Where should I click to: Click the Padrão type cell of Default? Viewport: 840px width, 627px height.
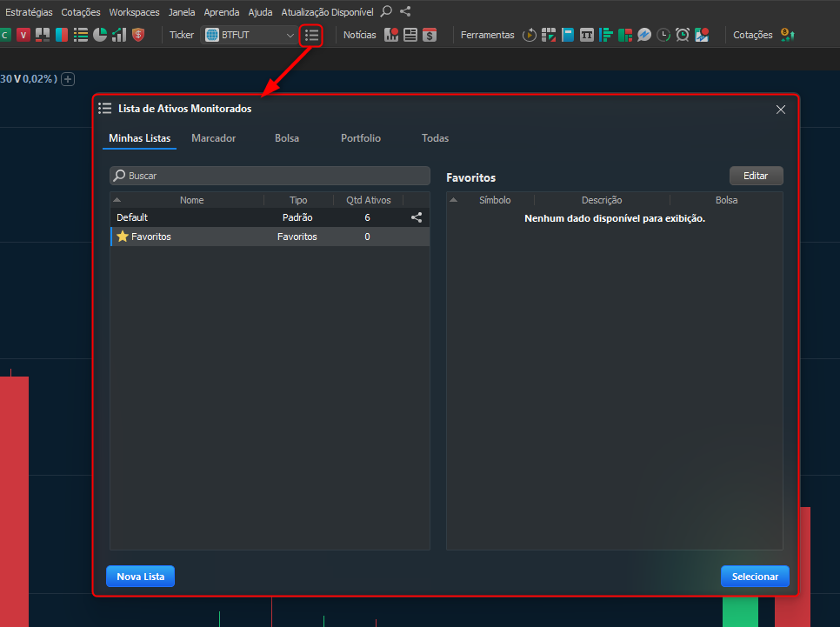click(x=297, y=217)
